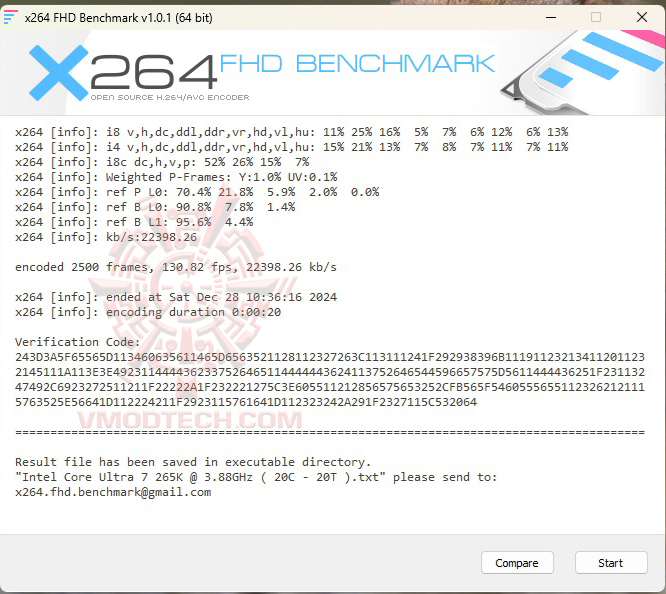Click the Weighted P-Frames info line
The height and width of the screenshot is (594, 666).
pyautogui.click(x=176, y=177)
